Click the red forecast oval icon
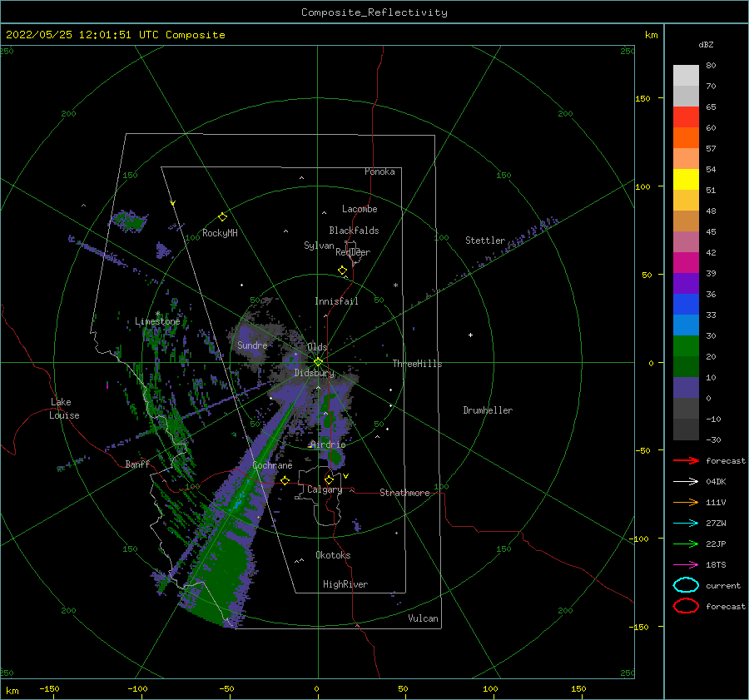This screenshot has width=749, height=700. click(686, 606)
